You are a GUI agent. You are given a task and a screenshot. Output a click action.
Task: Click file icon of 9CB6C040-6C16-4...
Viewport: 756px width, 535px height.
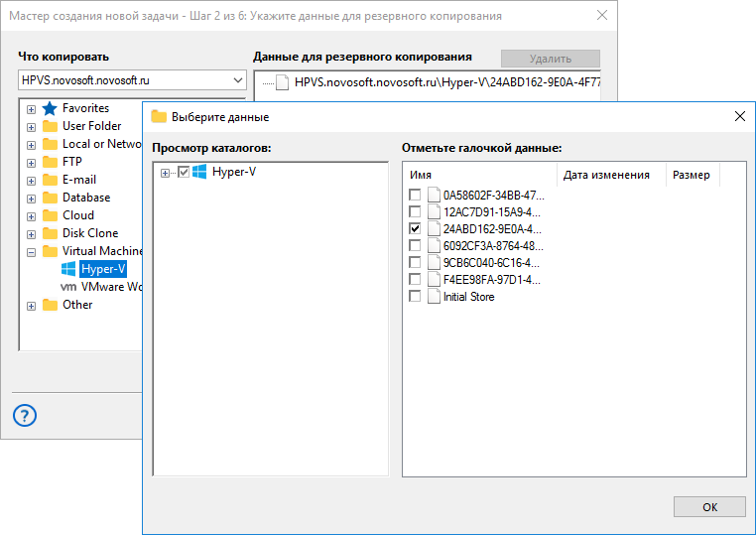[434, 262]
